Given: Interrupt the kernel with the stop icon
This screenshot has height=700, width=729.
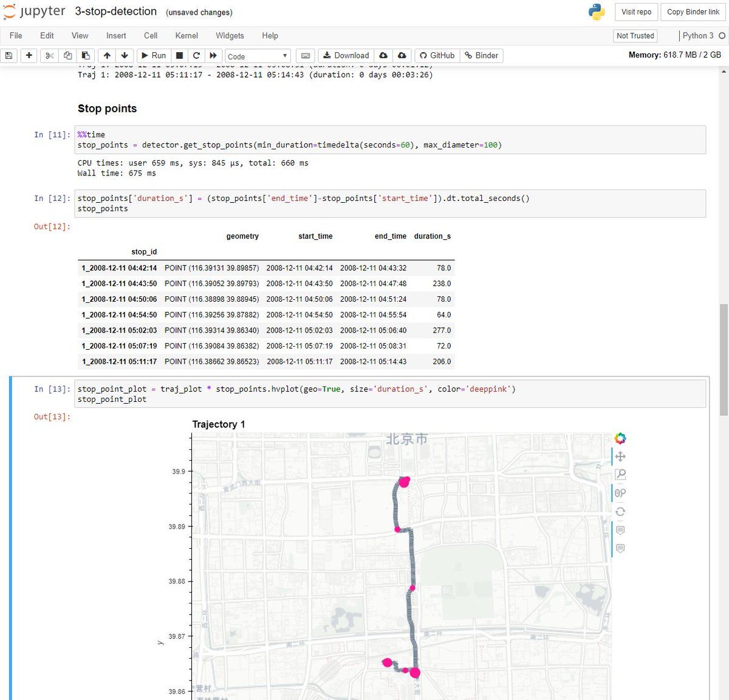Looking at the screenshot, I should coord(179,55).
